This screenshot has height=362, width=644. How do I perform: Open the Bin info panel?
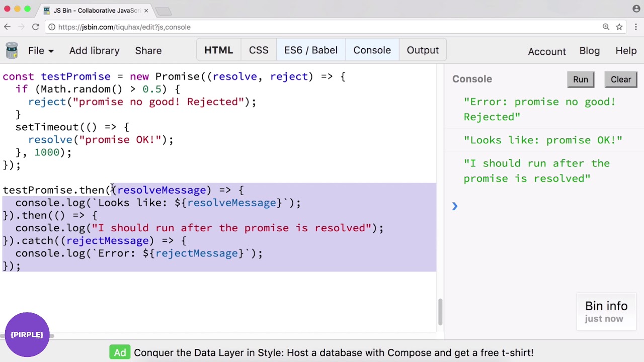click(606, 312)
